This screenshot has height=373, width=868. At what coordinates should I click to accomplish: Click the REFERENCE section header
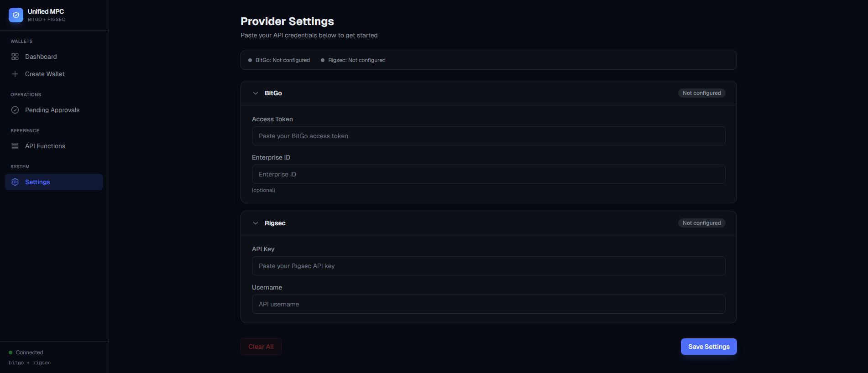[25, 131]
